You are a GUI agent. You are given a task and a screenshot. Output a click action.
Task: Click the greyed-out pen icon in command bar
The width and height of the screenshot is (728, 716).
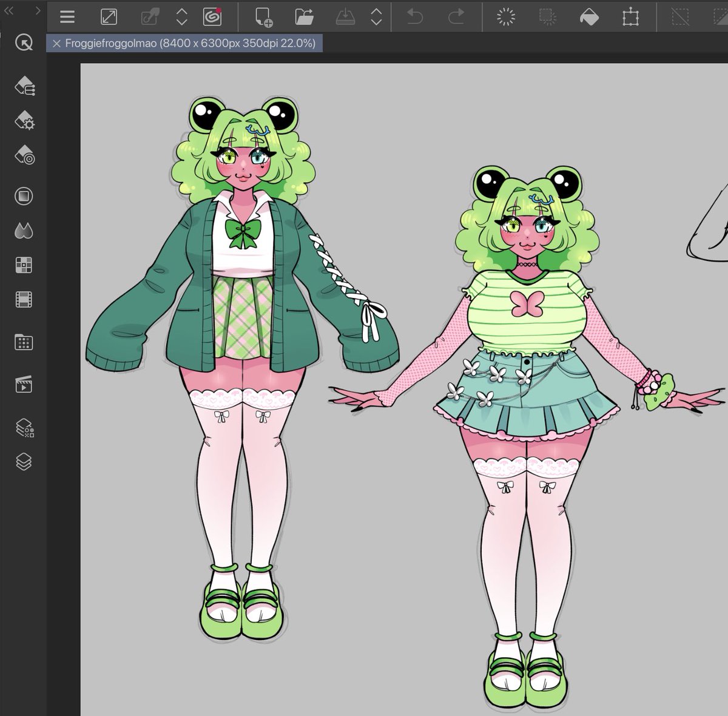149,17
